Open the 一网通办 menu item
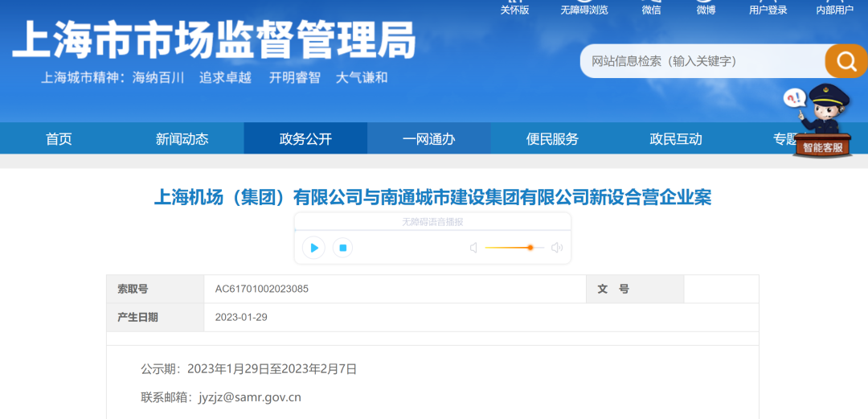 (x=428, y=139)
